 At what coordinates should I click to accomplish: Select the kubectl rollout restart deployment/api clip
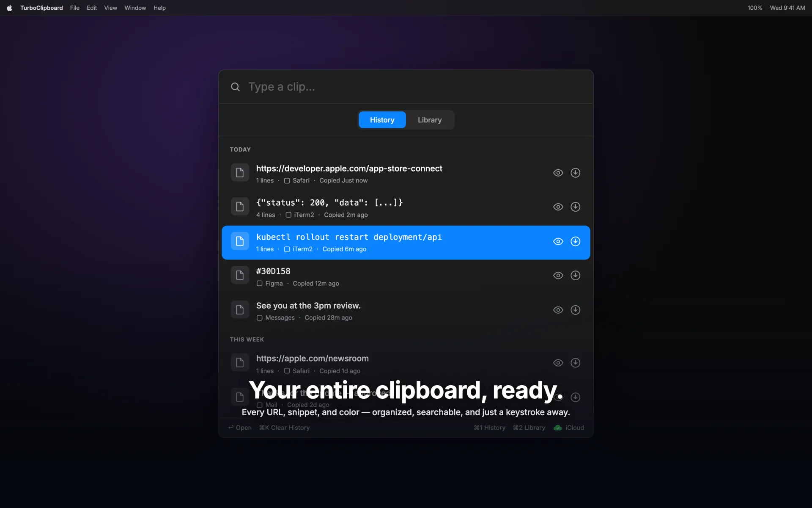coord(349,237)
